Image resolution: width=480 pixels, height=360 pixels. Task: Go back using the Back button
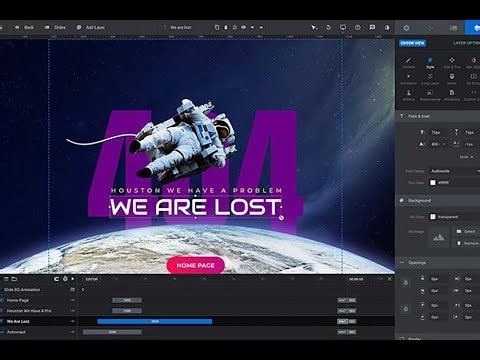tap(24, 27)
